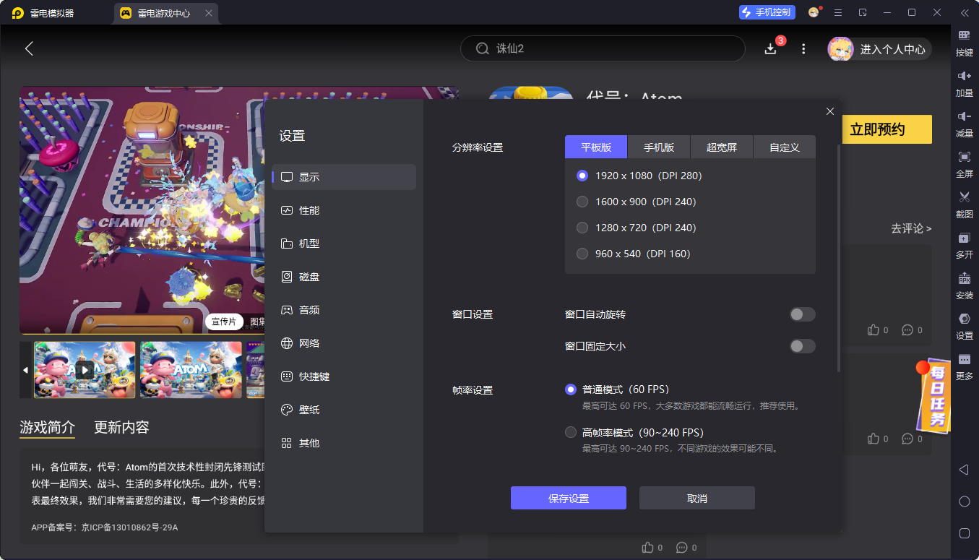Open 去评论 link
Image resolution: width=979 pixels, height=560 pixels.
pos(911,228)
